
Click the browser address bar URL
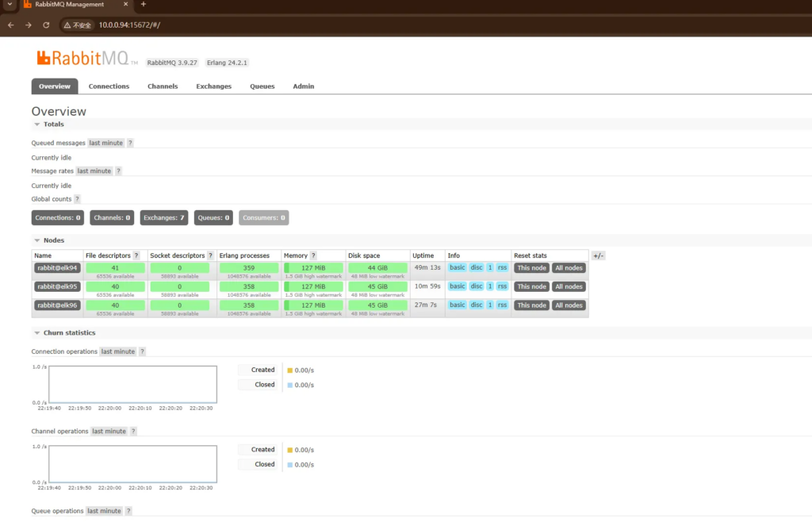131,25
